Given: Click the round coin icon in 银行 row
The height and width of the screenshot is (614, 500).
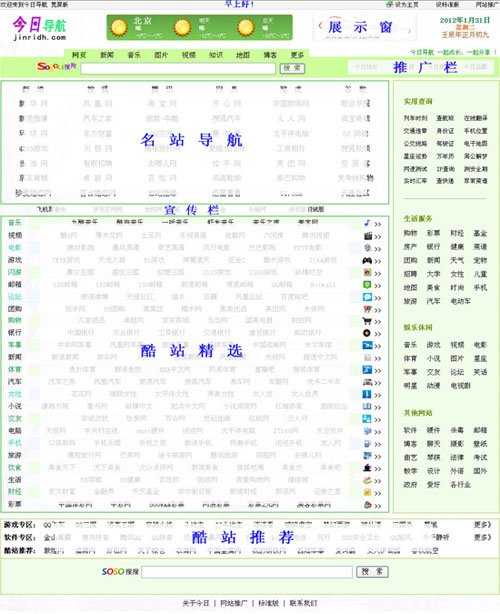Looking at the screenshot, I should [x=367, y=333].
